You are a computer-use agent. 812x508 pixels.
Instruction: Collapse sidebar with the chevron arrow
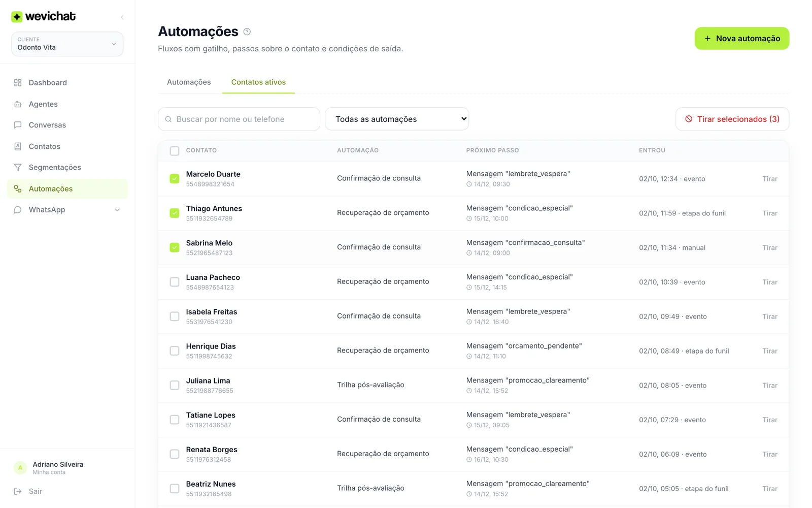pyautogui.click(x=122, y=17)
